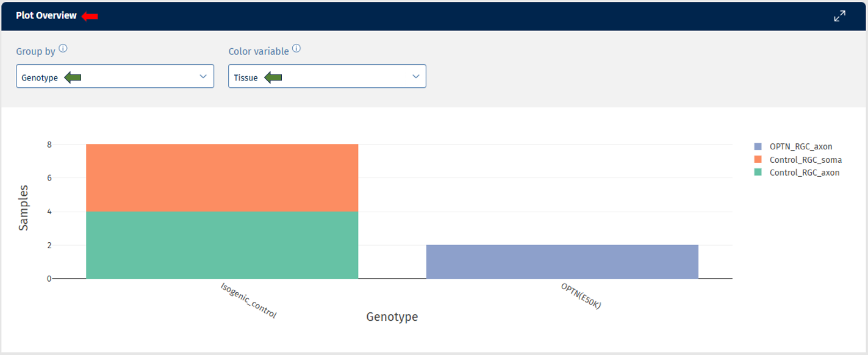Toggle the Control_RGC_axon series via legend text
This screenshot has width=868, height=355.
(805, 173)
